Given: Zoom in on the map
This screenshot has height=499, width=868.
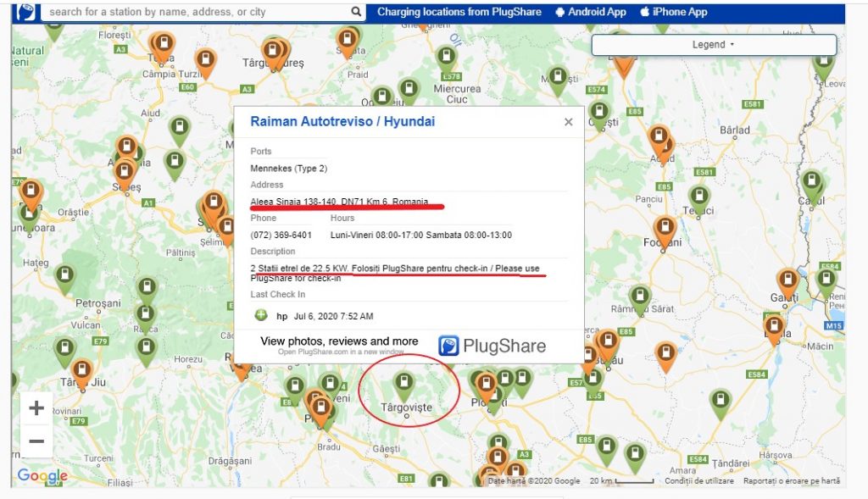Looking at the screenshot, I should [x=36, y=408].
